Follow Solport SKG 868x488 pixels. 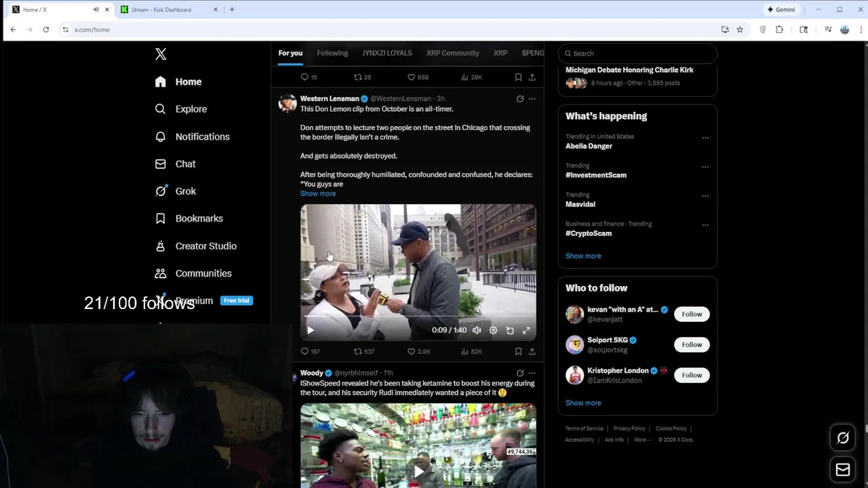coord(692,345)
